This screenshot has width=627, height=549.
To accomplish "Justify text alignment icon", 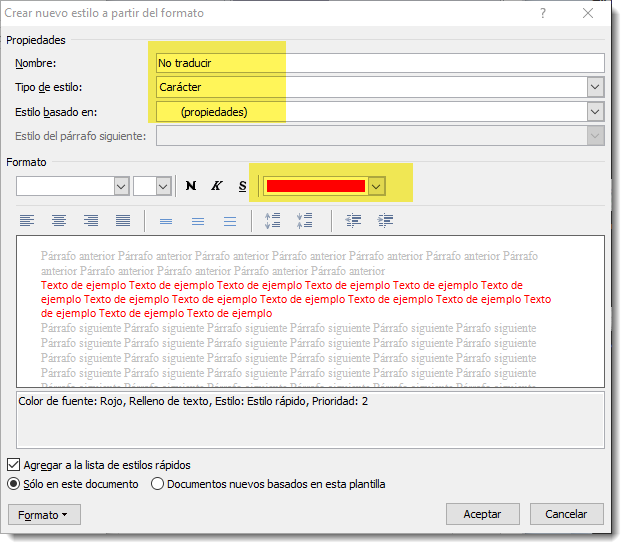I will (123, 220).
